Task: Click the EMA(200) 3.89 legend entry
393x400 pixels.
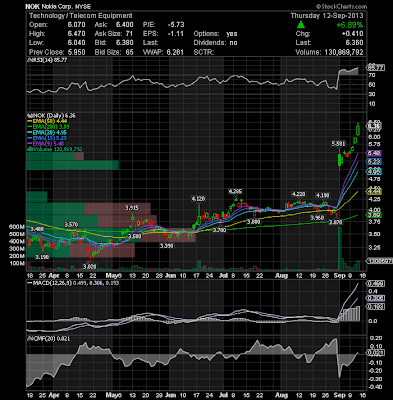Action: click(x=49, y=127)
